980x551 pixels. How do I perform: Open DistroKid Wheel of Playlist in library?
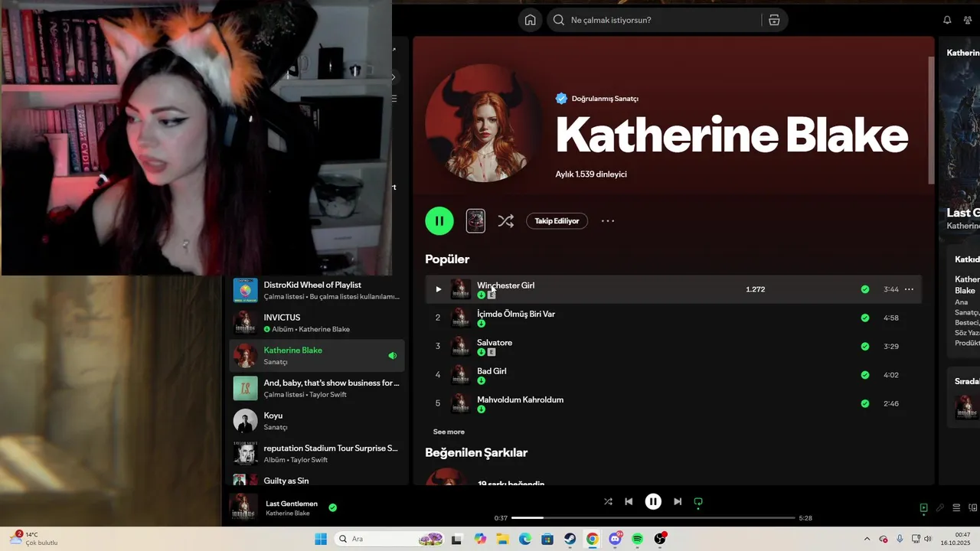tap(317, 290)
